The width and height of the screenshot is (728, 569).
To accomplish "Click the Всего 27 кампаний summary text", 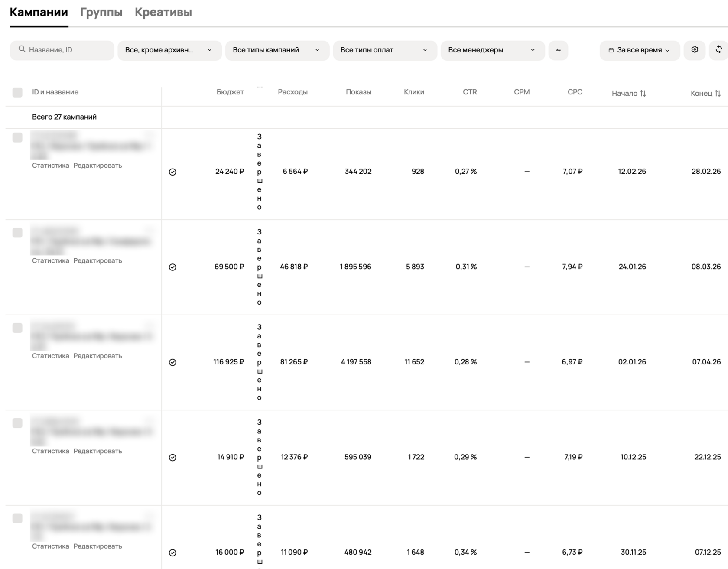I will pos(65,117).
